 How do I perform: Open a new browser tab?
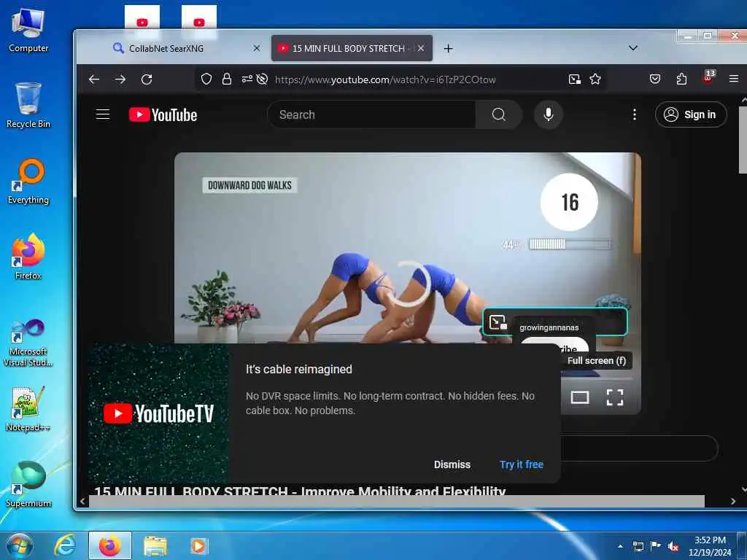(x=448, y=48)
